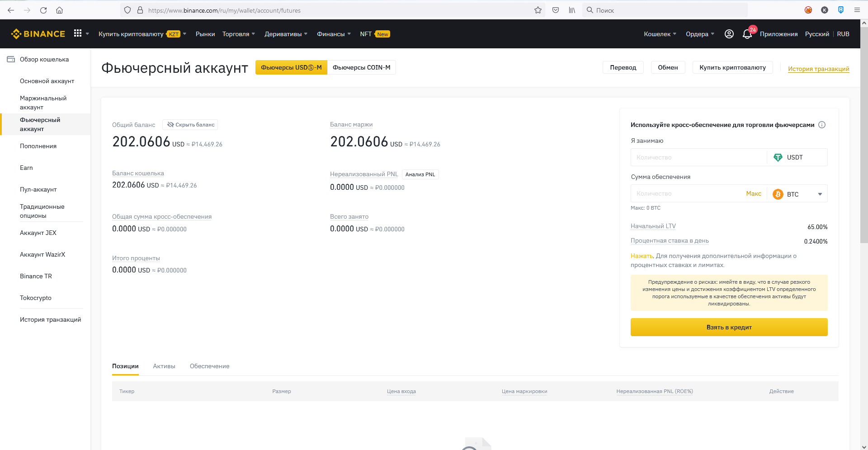This screenshot has width=868, height=450.
Task: Expand the Кошелек dropdown
Action: pos(660,34)
